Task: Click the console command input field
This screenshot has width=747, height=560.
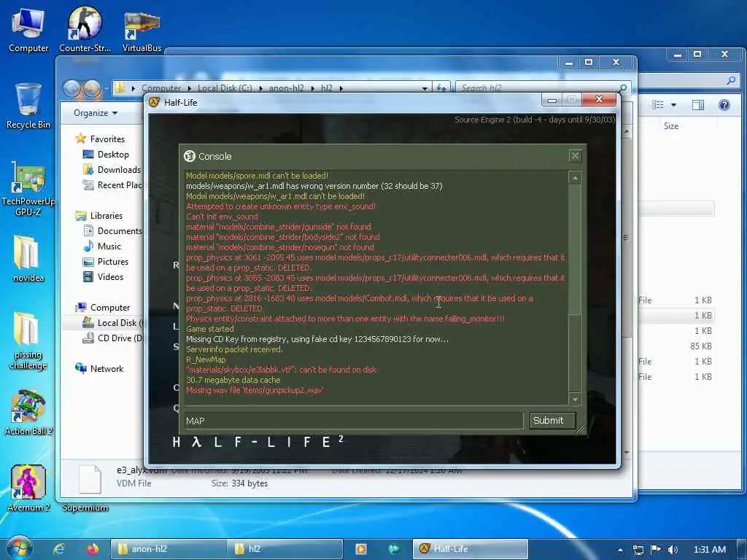Action: coord(353,421)
